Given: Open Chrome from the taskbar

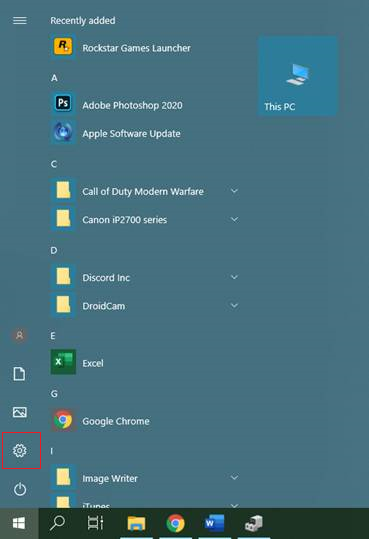Looking at the screenshot, I should (x=175, y=524).
